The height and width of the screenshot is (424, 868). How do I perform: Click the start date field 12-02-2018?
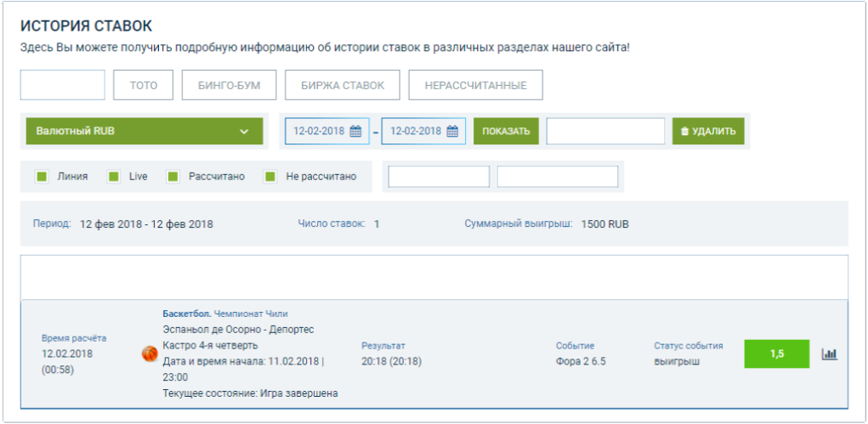pyautogui.click(x=319, y=131)
